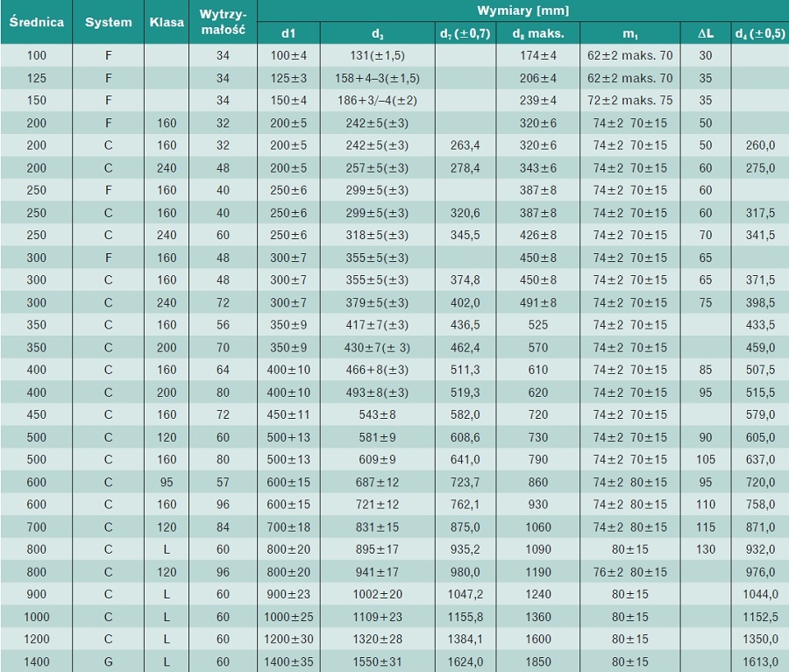The image size is (789, 672).
Task: Select the cell 76±2 80±15
Action: pos(630,572)
